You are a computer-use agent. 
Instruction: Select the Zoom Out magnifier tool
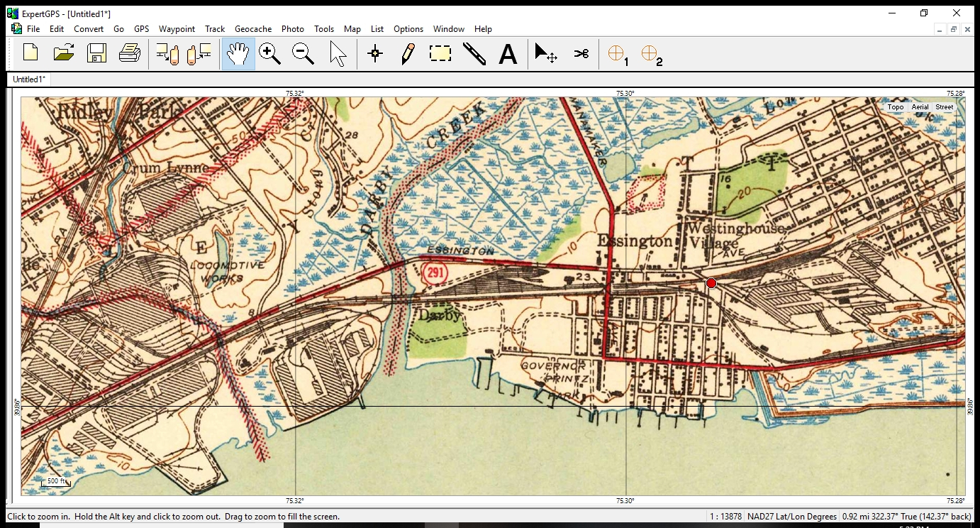click(303, 54)
